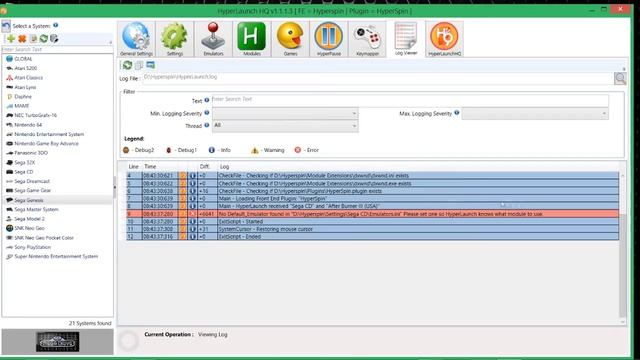The height and width of the screenshot is (360, 640).
Task: Open the green gear Settings tab
Action: coord(175,39)
